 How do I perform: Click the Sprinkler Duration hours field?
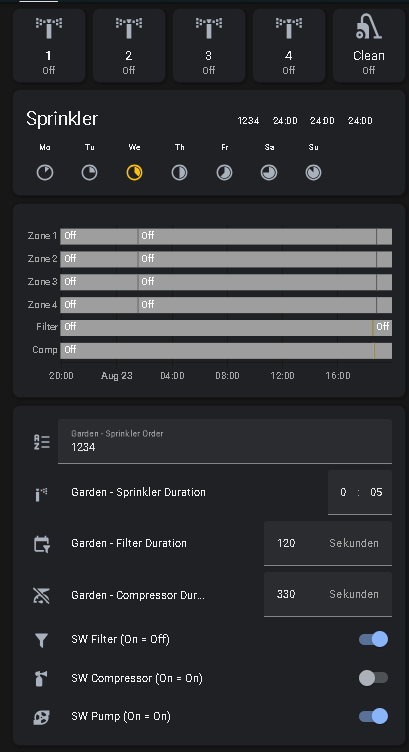point(343,492)
